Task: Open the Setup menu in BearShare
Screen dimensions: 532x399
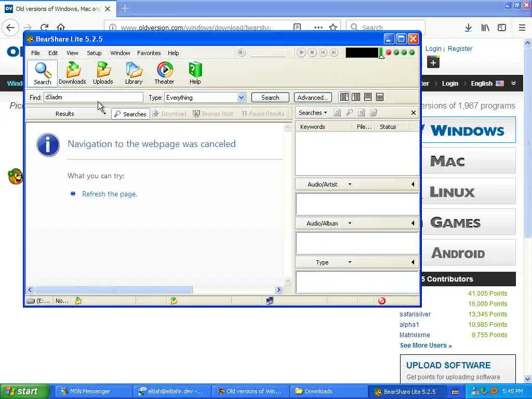Action: pyautogui.click(x=94, y=53)
